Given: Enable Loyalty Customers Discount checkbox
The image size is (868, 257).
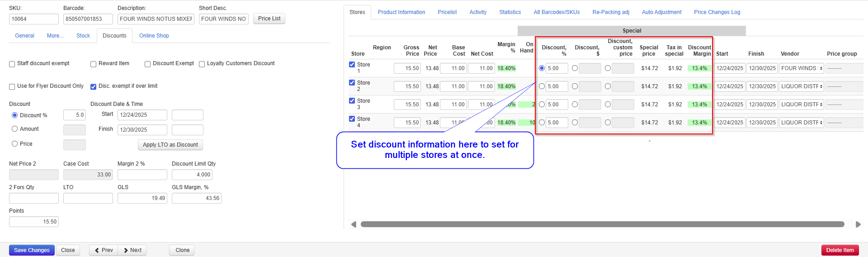Looking at the screenshot, I should point(202,64).
